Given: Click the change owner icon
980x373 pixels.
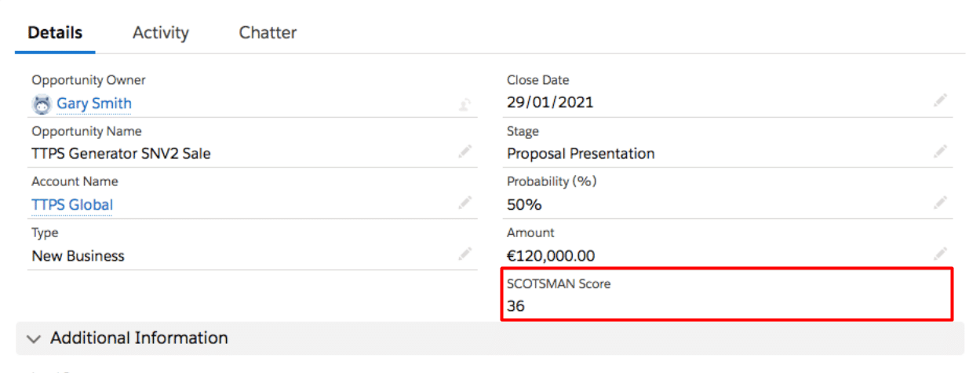Looking at the screenshot, I should point(464,104).
